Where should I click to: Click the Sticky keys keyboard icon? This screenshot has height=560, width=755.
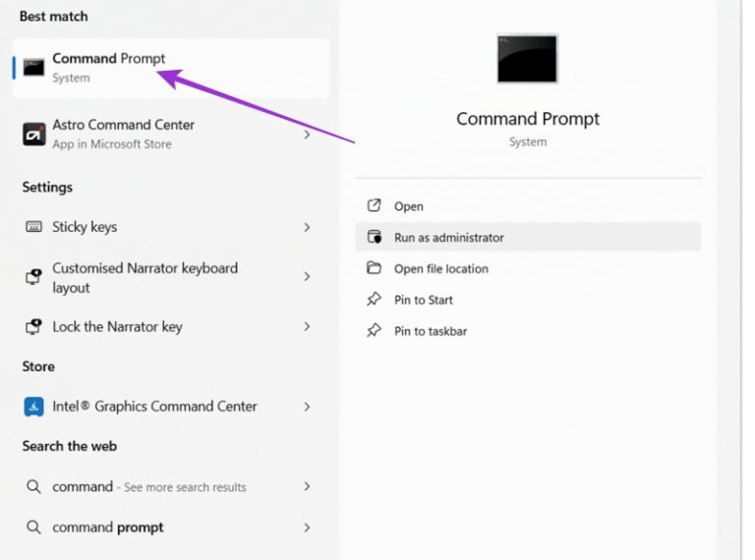coord(33,227)
